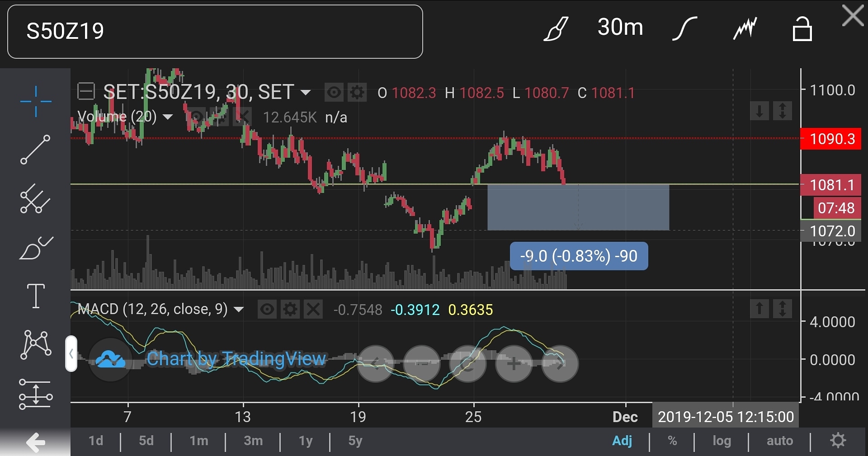Expand the SET:S50Z19 symbol dropdown arrow

pos(306,93)
